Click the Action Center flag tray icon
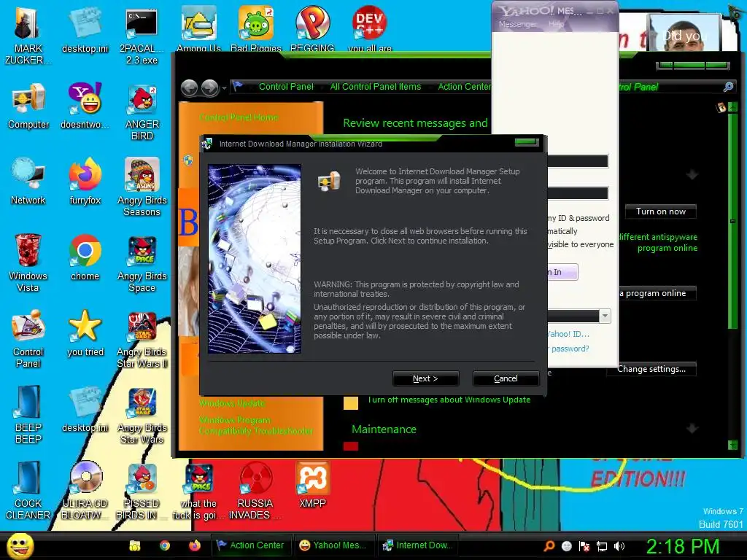Viewport: 747px width, 560px height. tap(584, 546)
